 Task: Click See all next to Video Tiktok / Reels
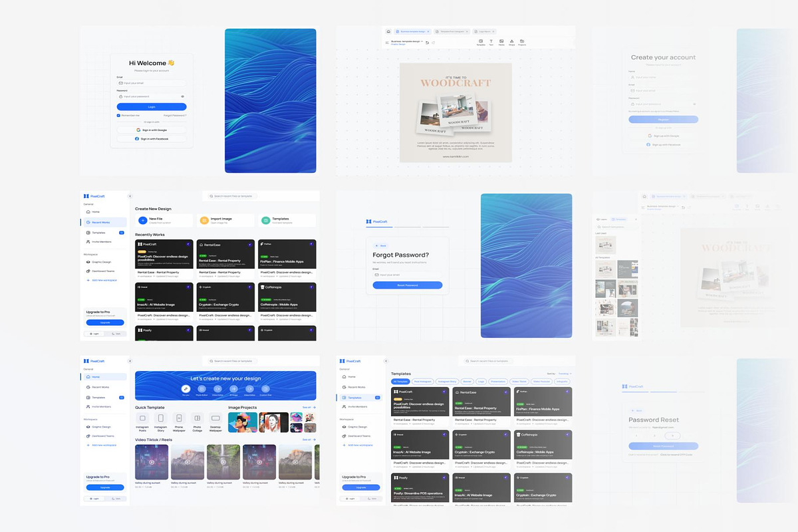[x=309, y=440]
